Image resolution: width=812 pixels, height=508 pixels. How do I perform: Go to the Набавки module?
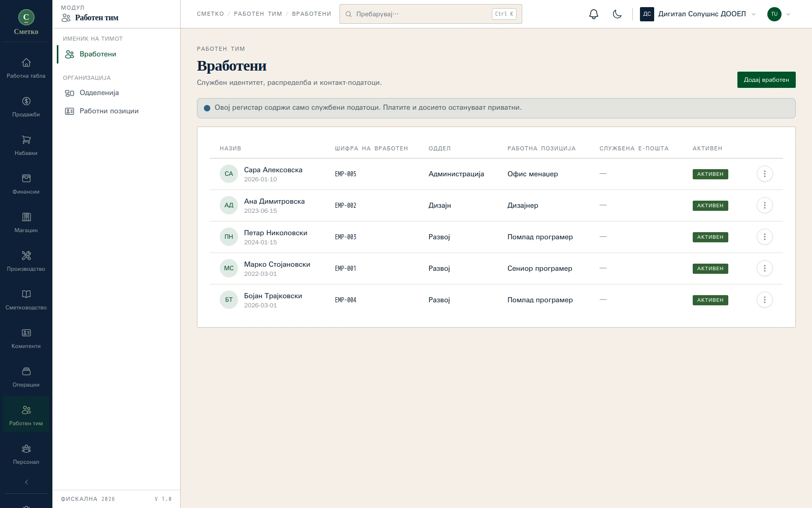coord(26,146)
